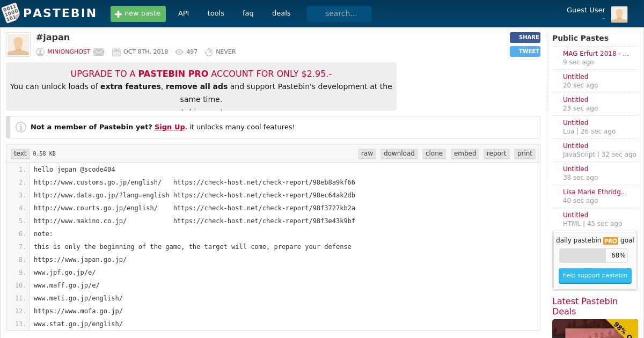
Task: Click the PASTEBIN PRO upgrade banner
Action: (x=201, y=86)
